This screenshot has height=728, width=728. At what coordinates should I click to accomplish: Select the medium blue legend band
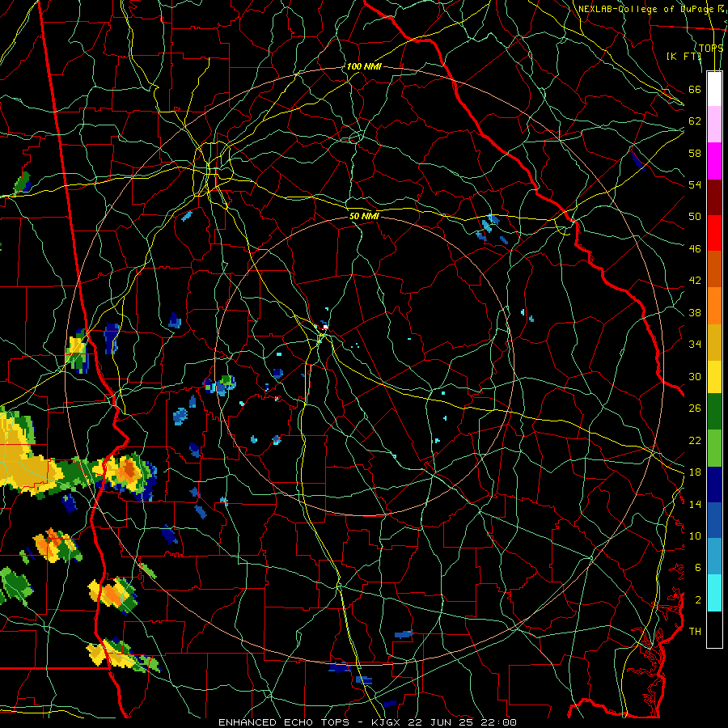pos(714,520)
